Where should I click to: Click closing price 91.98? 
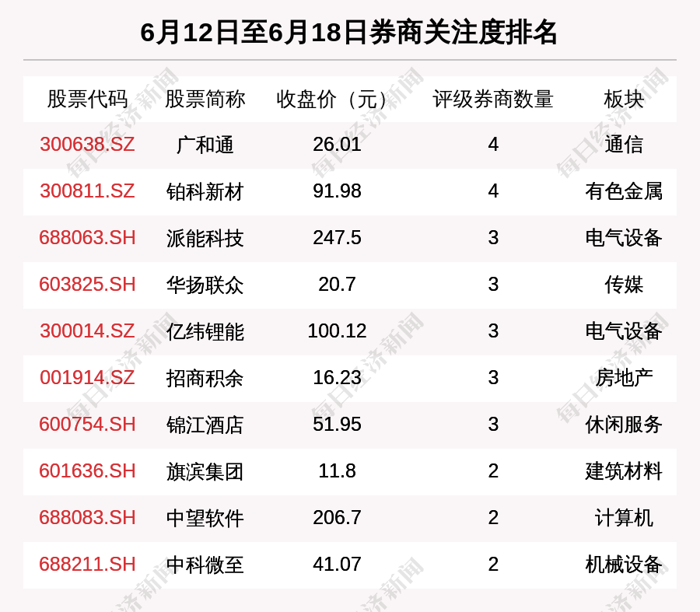[337, 191]
